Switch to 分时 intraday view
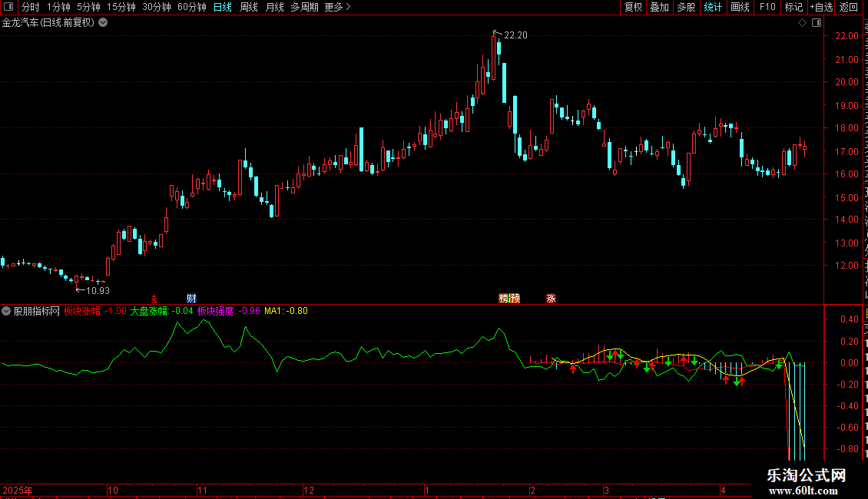 [31, 7]
